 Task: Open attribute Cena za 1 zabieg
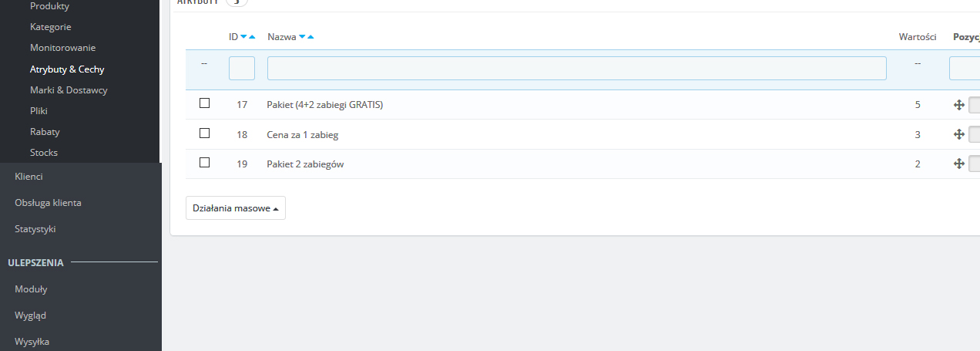303,134
